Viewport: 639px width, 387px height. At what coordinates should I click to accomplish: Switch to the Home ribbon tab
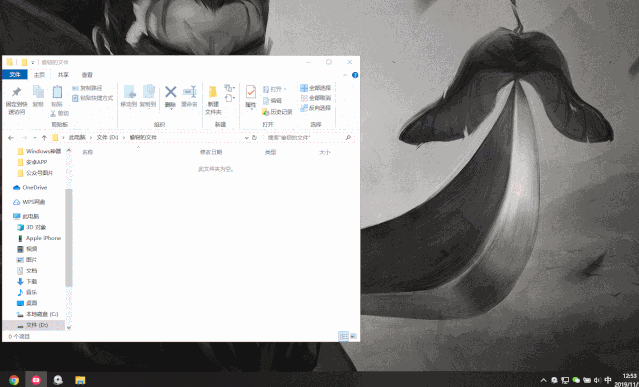click(x=39, y=75)
